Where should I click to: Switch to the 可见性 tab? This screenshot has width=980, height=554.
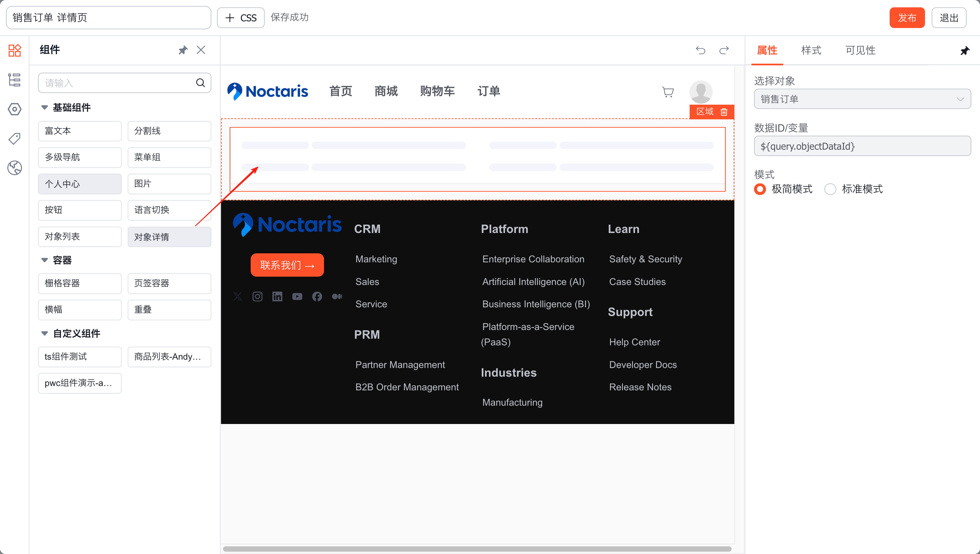[860, 50]
